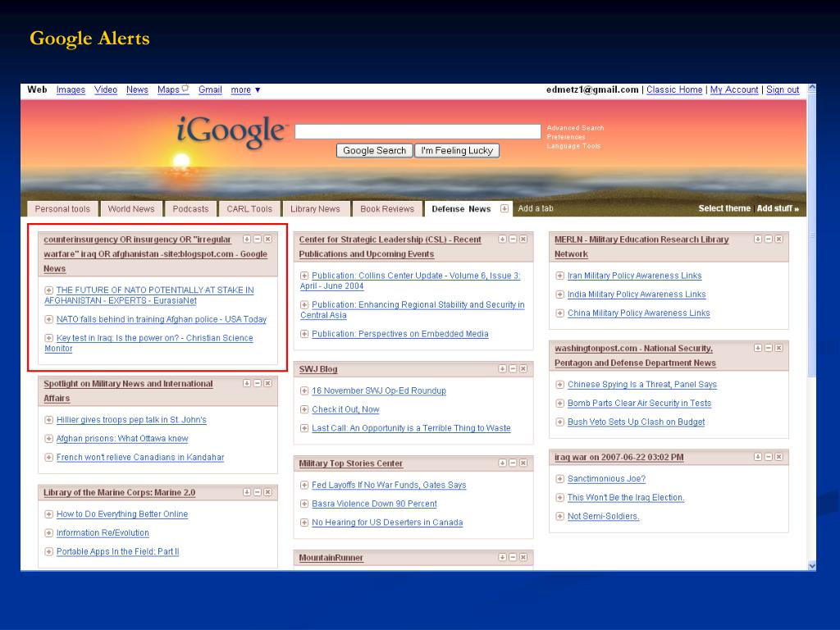Image resolution: width=840 pixels, height=630 pixels.
Task: Expand 16 November SWJ Op-Ed Roundup preview
Action: coord(304,390)
